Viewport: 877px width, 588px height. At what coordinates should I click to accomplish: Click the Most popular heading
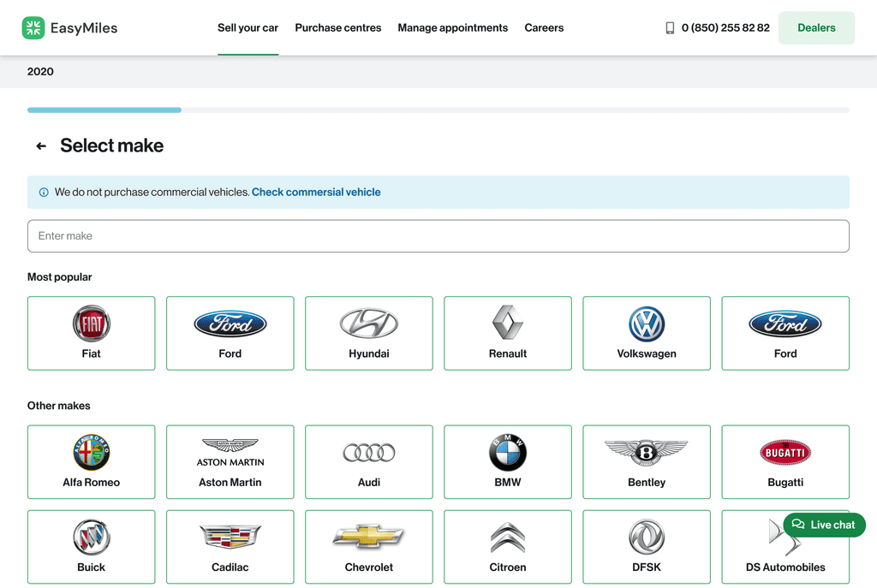(59, 277)
